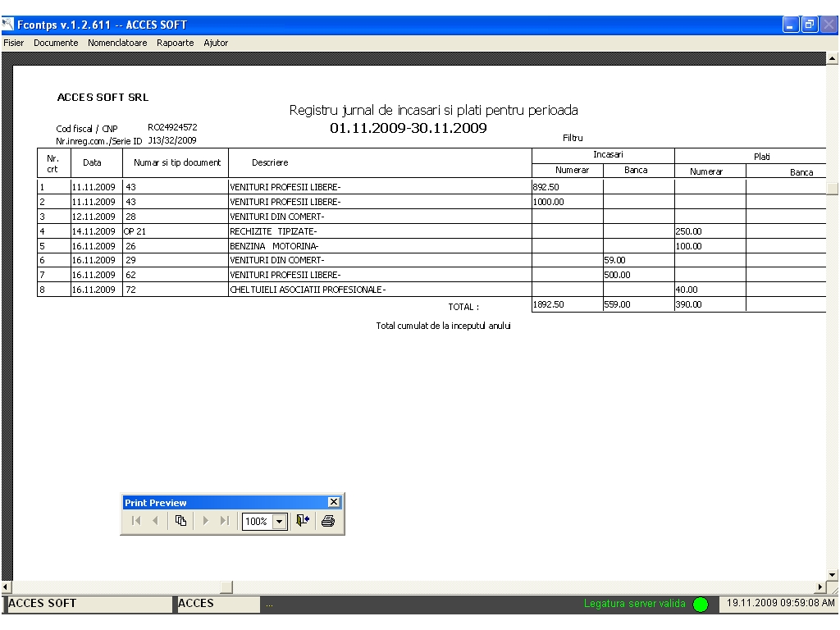Go to the next page of the preview
840x630 pixels.
point(206,521)
